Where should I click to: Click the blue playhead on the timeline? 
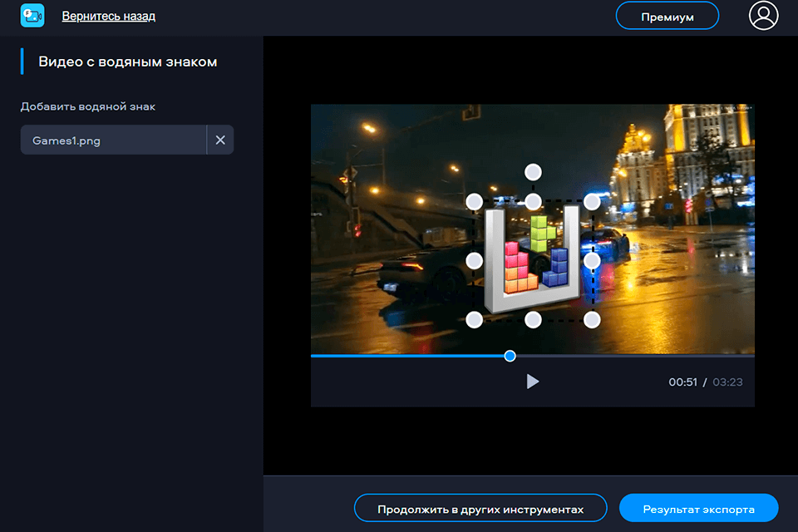[509, 356]
